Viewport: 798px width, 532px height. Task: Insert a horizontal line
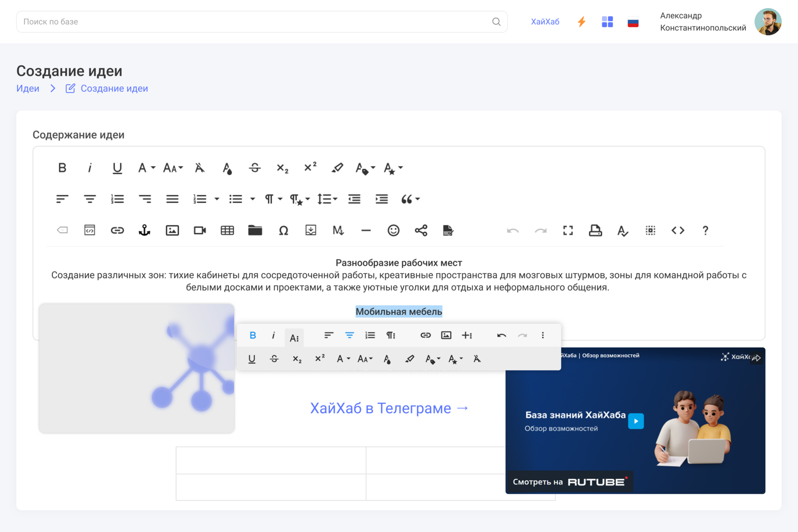366,230
